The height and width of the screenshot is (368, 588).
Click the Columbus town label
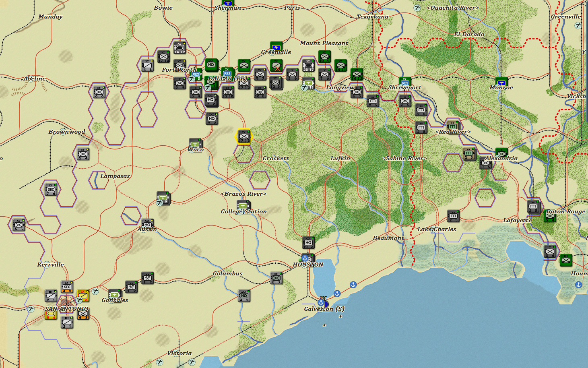(x=228, y=273)
